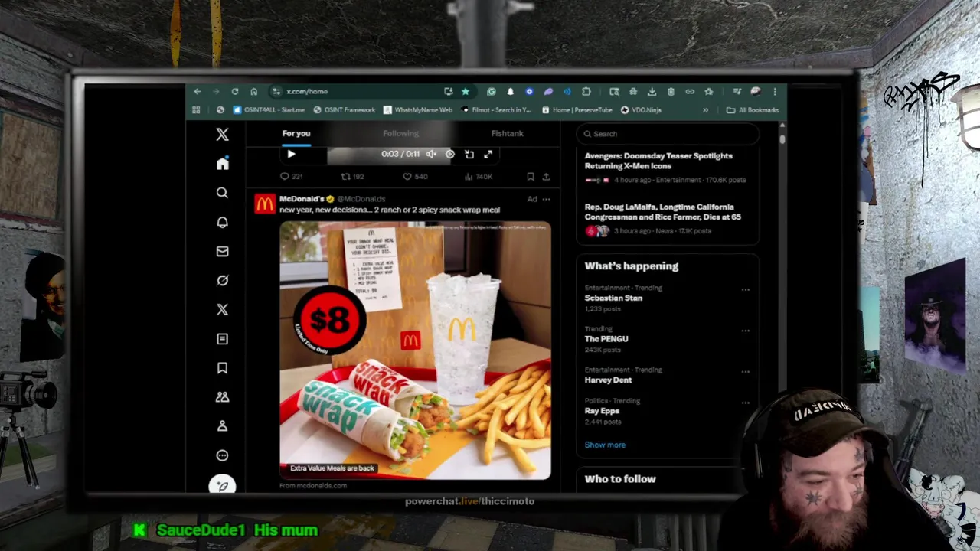The width and height of the screenshot is (980, 551).
Task: Bookmark the video post
Action: [530, 177]
